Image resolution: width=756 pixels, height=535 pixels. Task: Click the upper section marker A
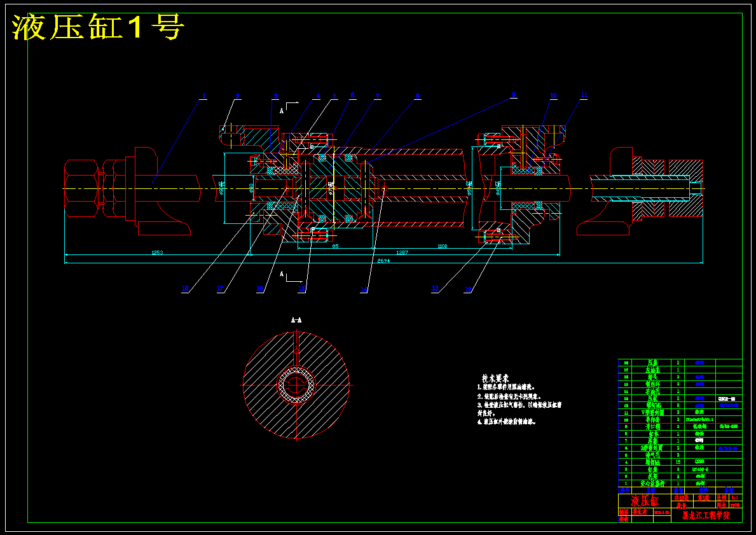click(282, 111)
